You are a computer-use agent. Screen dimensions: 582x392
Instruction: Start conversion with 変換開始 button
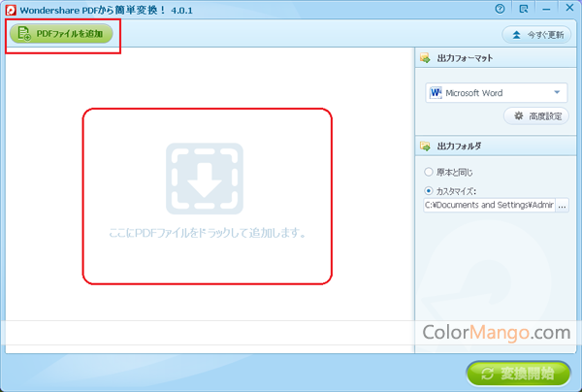tap(519, 374)
